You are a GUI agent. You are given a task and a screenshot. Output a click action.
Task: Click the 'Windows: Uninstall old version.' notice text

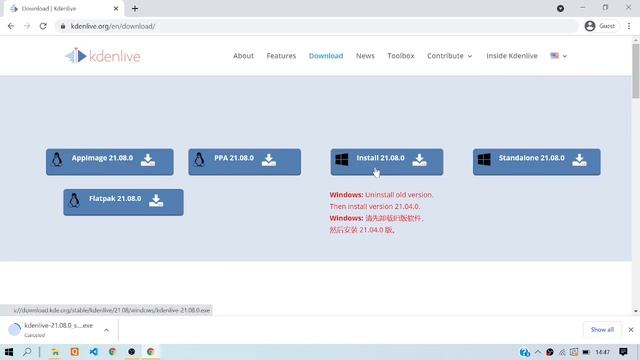pyautogui.click(x=381, y=195)
